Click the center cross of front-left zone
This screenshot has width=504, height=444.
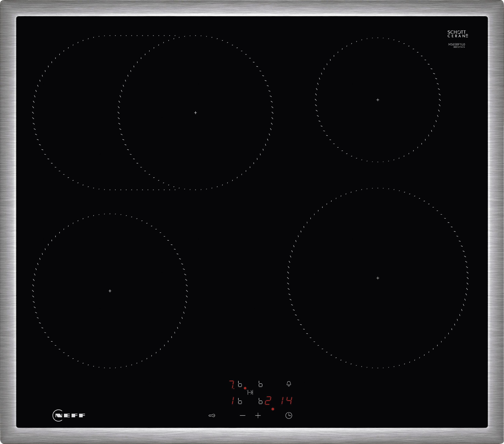pyautogui.click(x=110, y=291)
